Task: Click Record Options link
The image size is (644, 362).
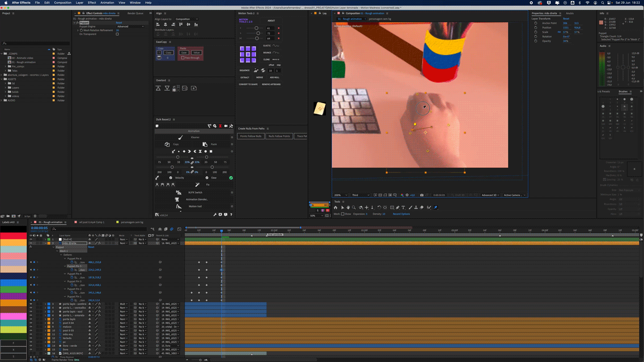Action: tap(401, 214)
